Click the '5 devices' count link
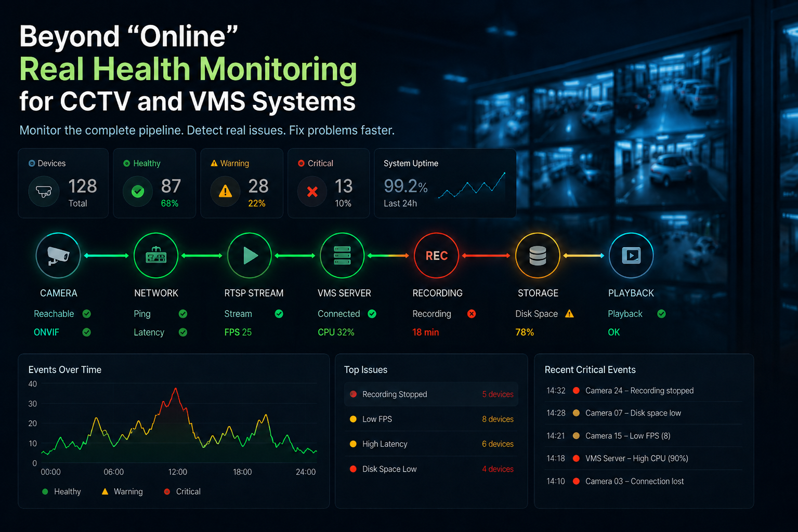This screenshot has width=798, height=532. point(498,394)
